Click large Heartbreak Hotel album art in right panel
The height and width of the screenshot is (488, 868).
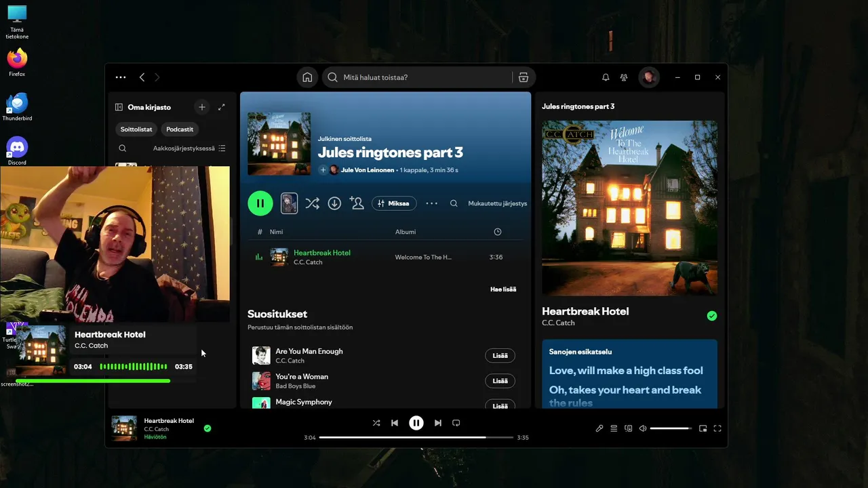[629, 208]
